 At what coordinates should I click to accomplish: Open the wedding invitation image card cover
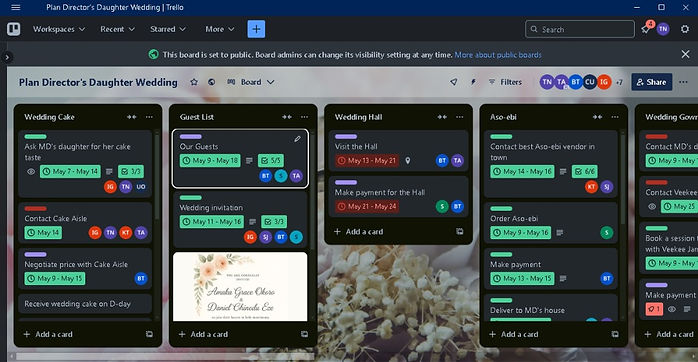point(240,286)
